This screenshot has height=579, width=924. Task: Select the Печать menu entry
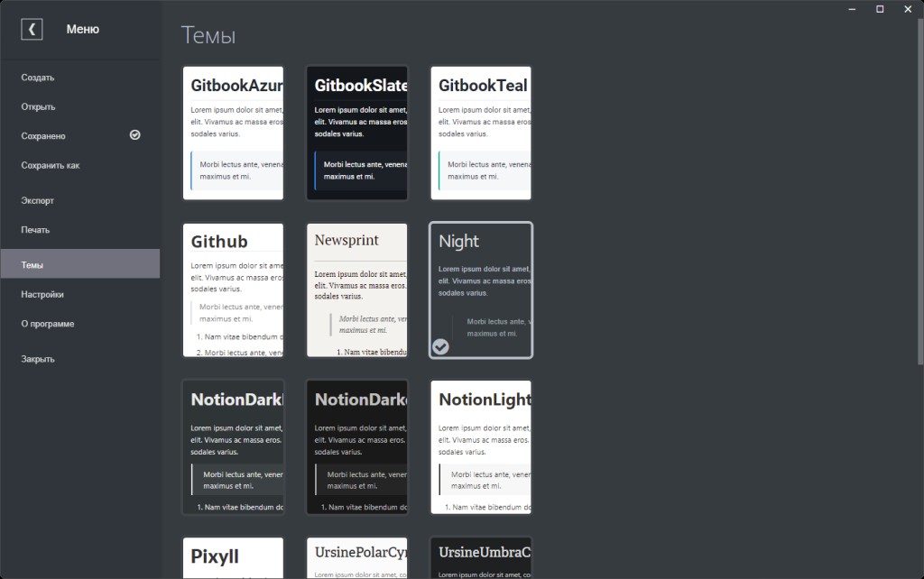click(80, 230)
